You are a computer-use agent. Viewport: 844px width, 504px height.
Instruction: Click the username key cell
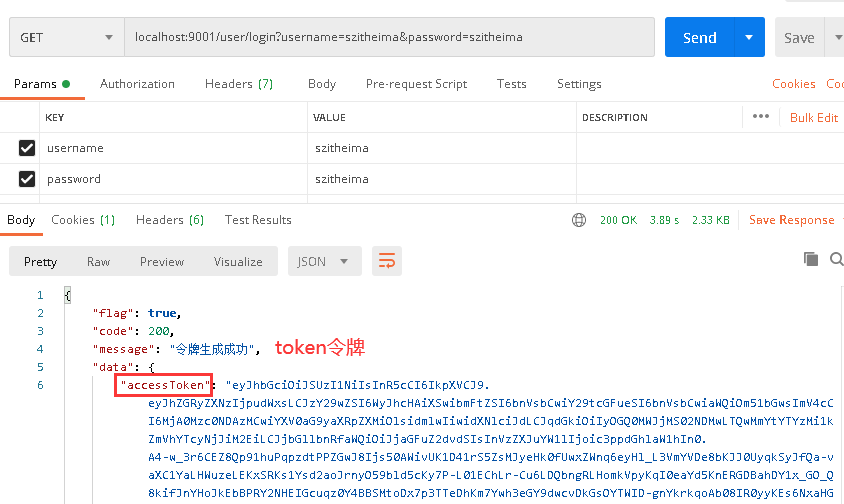pos(173,148)
